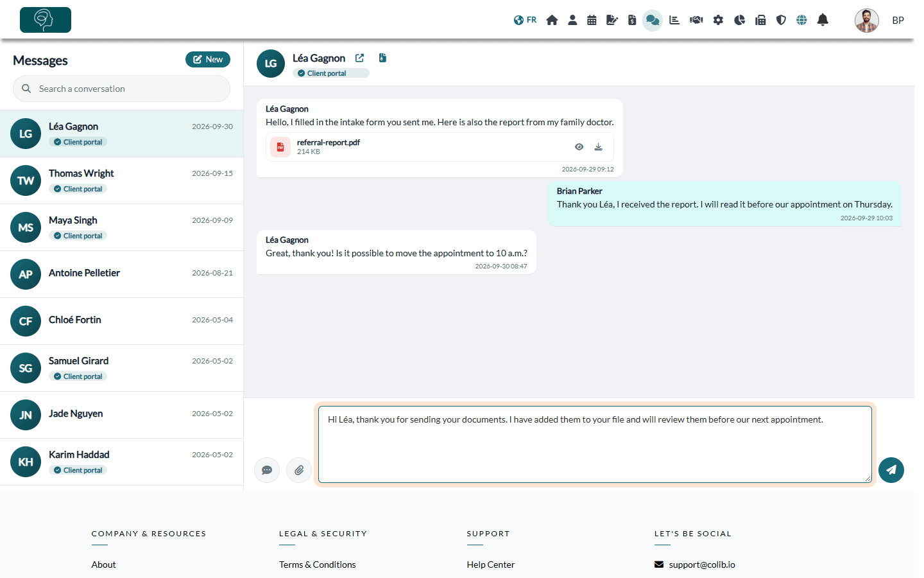Open message templates speech bubble button

pyautogui.click(x=267, y=470)
